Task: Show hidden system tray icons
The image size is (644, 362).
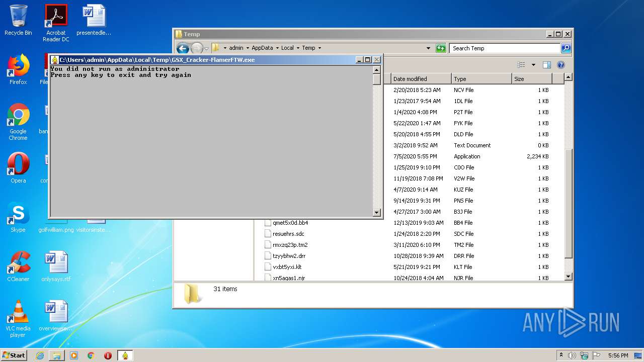Action: [x=561, y=355]
